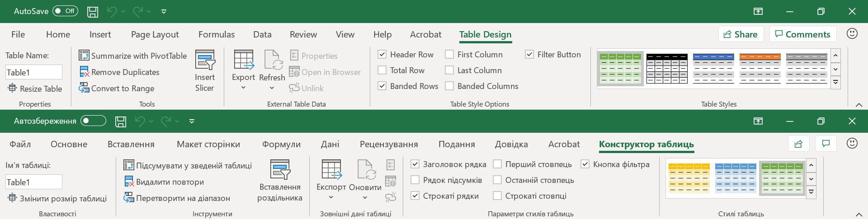This screenshot has width=868, height=219.
Task: Click Insert Slicer icon
Action: pyautogui.click(x=205, y=60)
